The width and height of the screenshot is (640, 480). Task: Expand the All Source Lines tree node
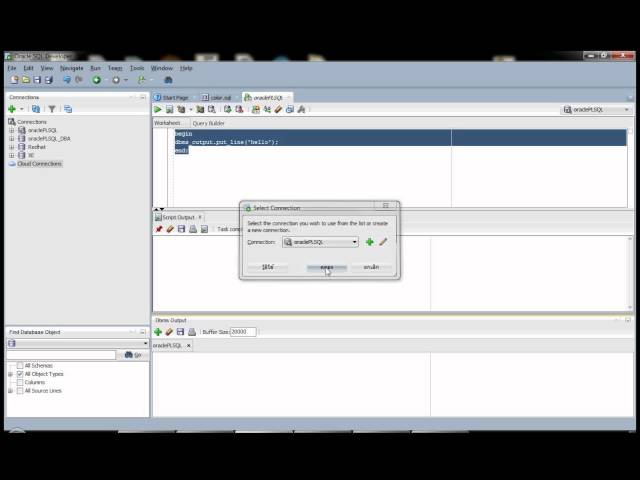pos(11,391)
